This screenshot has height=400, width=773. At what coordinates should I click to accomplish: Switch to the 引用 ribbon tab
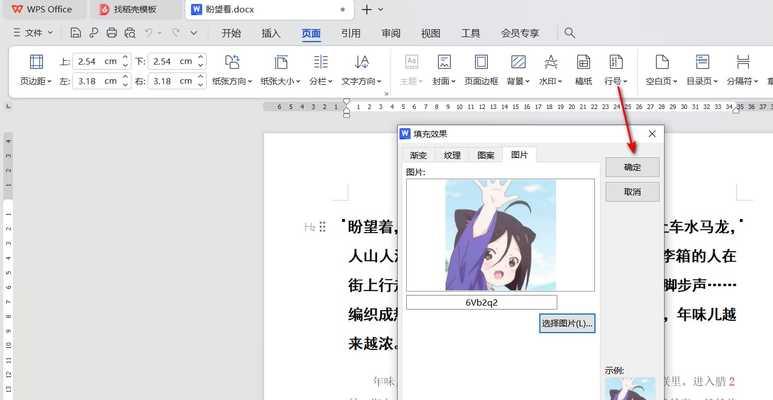(351, 33)
